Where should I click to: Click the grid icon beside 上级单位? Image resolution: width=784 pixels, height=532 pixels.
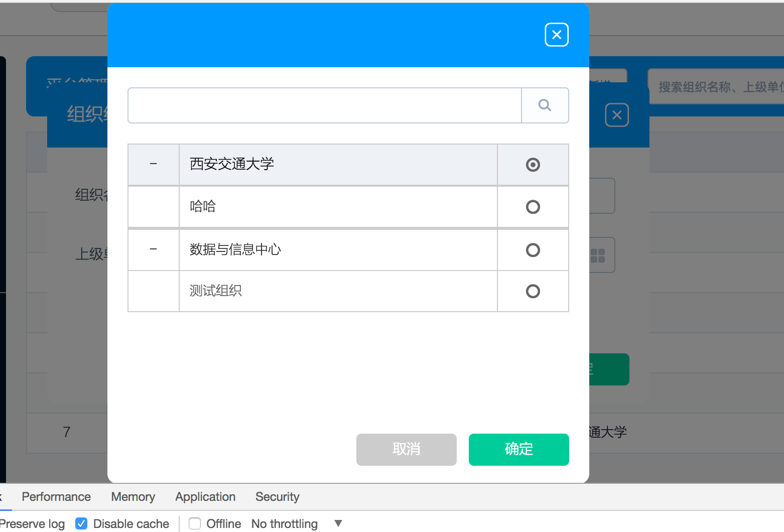point(599,255)
